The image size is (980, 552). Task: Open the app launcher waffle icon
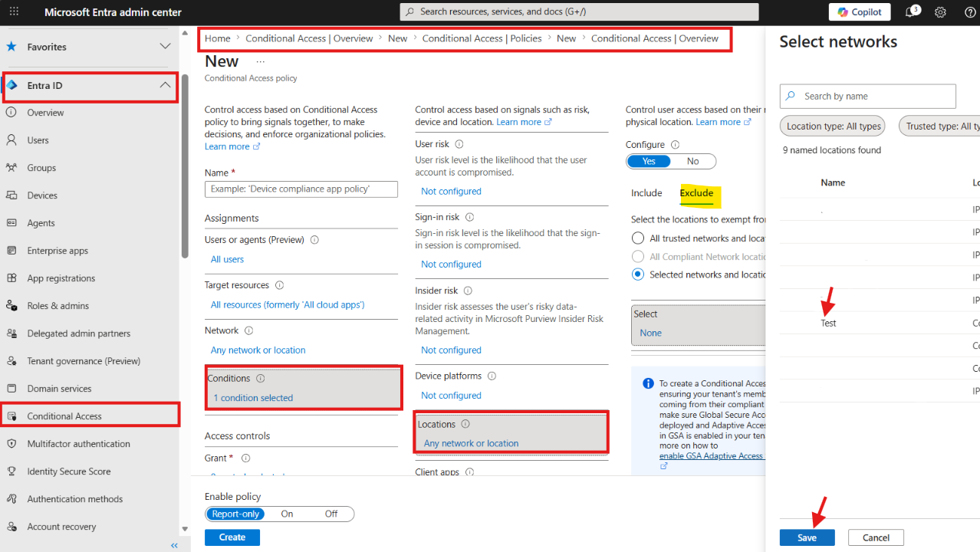(14, 12)
